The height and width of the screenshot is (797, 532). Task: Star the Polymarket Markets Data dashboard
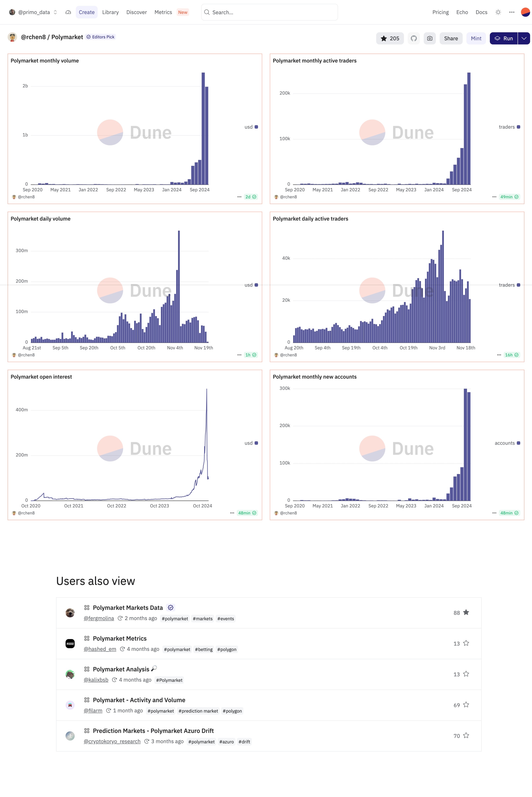[x=466, y=612]
